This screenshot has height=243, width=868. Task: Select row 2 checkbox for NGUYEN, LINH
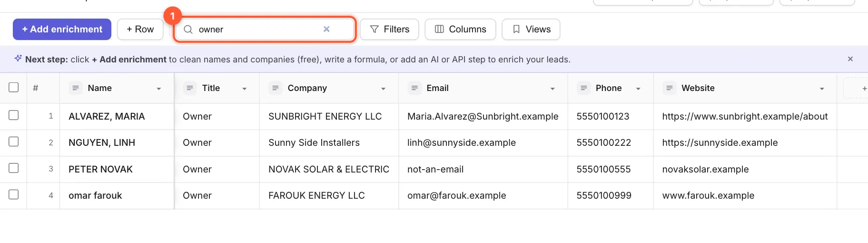click(x=14, y=142)
